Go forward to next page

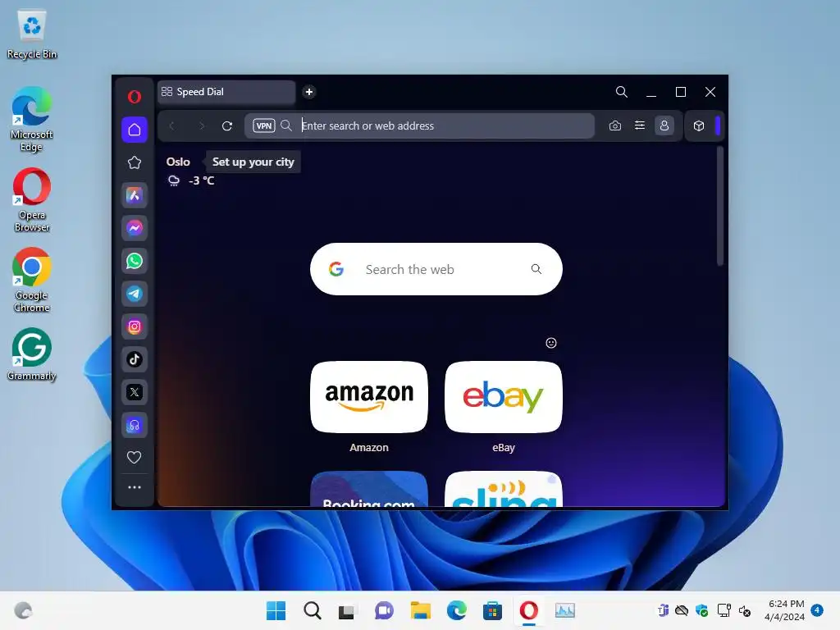[202, 126]
